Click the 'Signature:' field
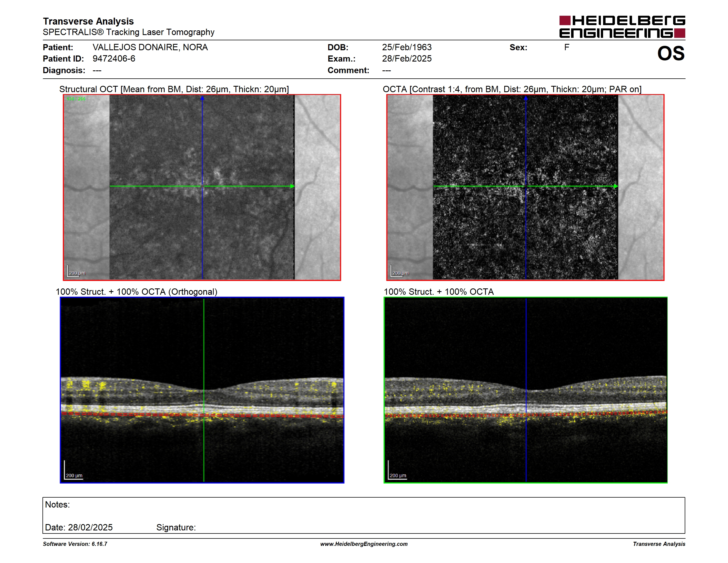This screenshot has height=563, width=728. 176,527
